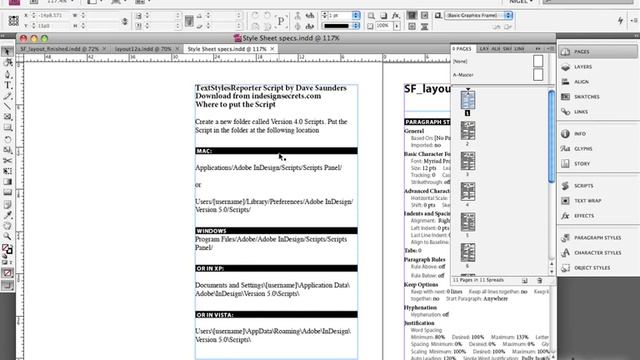
Task: Select the Free Transform tool
Action: coord(7,171)
